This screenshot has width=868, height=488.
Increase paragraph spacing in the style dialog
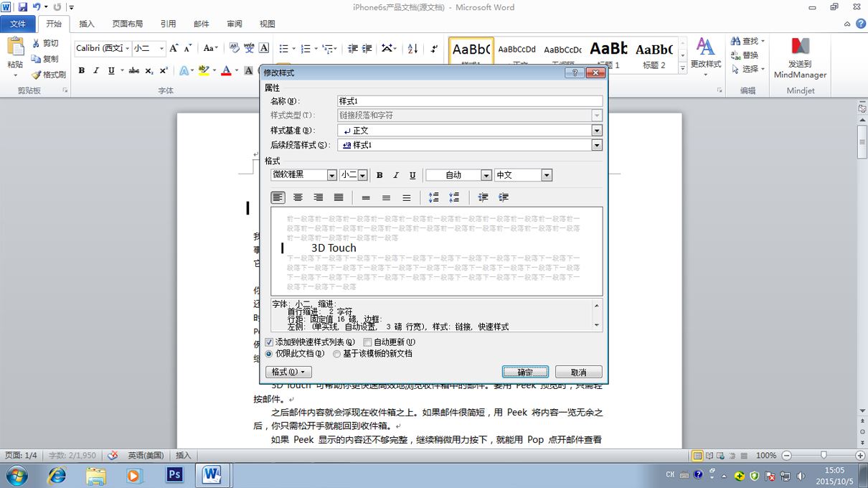[433, 197]
